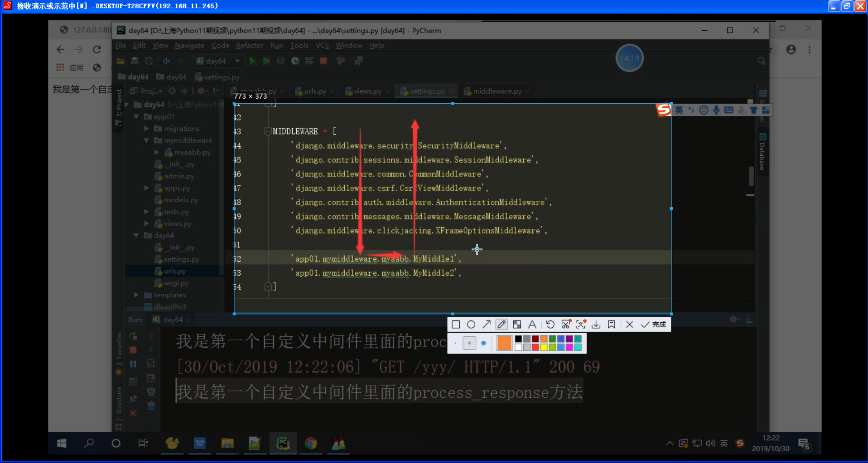The width and height of the screenshot is (868, 463).
Task: Select the largest brush size dot
Action: 483,344
